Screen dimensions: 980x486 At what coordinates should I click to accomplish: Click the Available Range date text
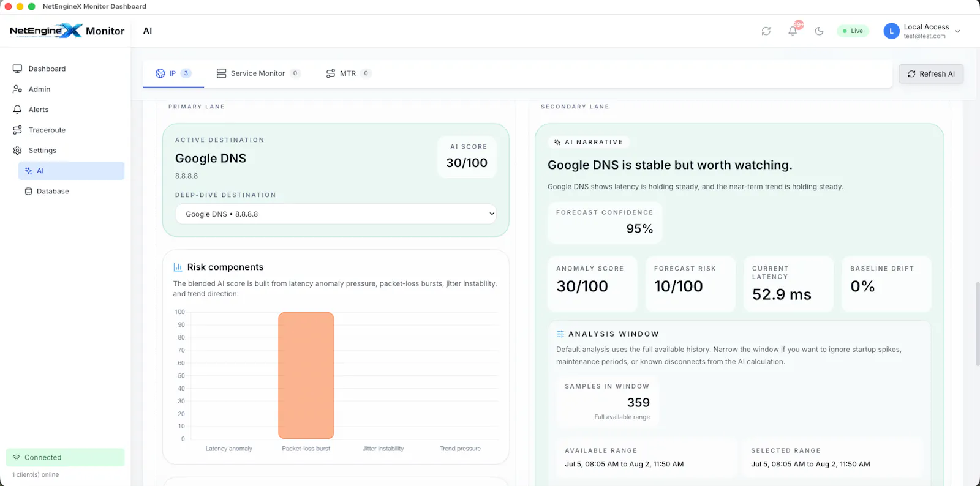[624, 465]
